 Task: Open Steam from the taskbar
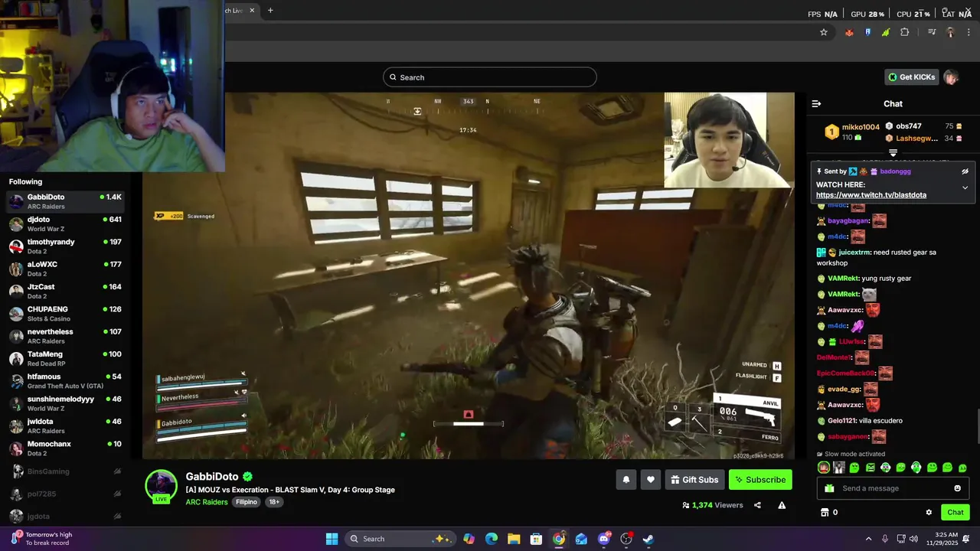click(x=648, y=539)
